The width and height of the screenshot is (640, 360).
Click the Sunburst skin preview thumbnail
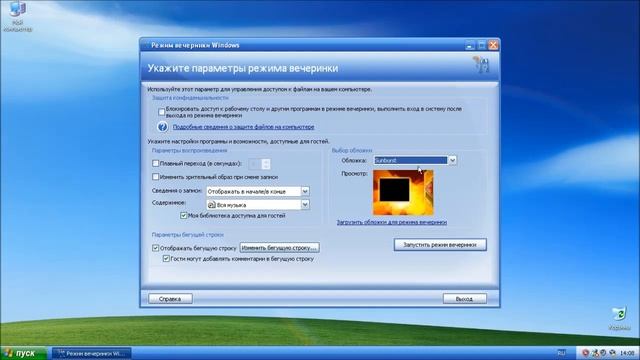[403, 193]
